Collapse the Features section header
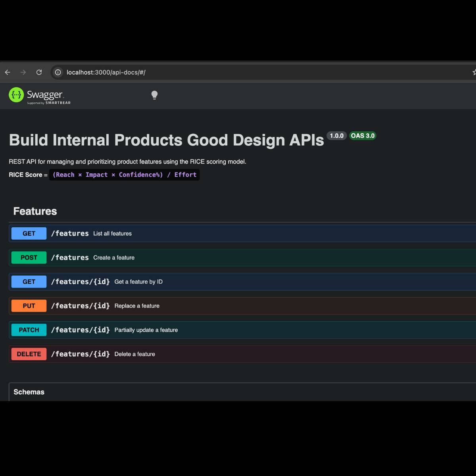The image size is (476, 476). point(35,211)
